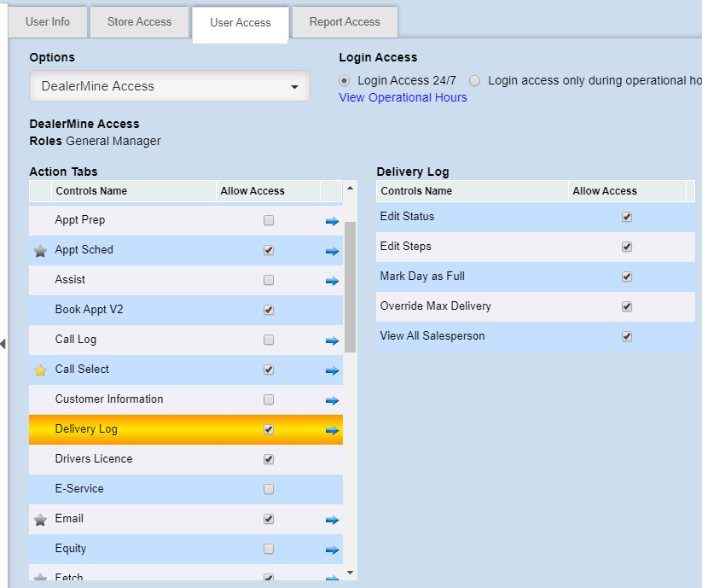
Task: Click the gold star beside Call Select
Action: tap(39, 370)
